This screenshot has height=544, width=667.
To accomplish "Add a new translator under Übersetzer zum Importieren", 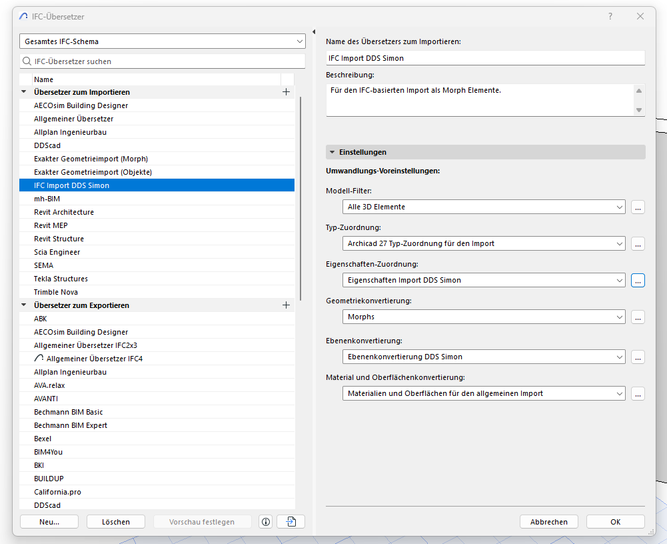I will click(287, 92).
